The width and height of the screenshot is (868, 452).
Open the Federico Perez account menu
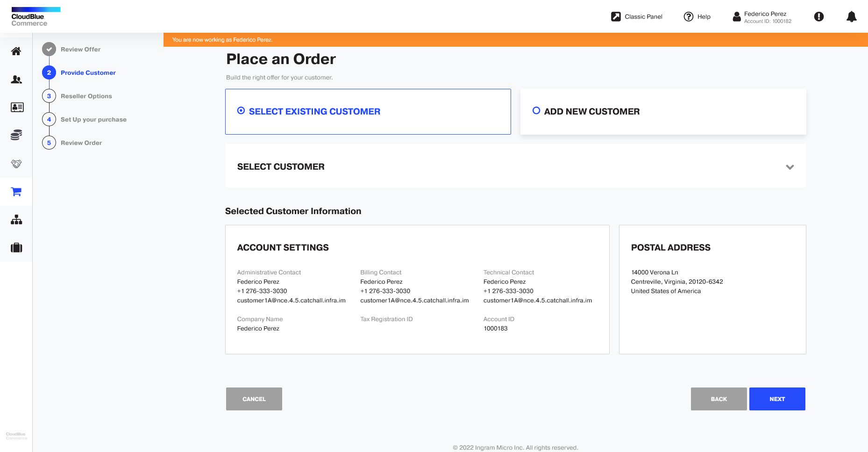coord(762,17)
